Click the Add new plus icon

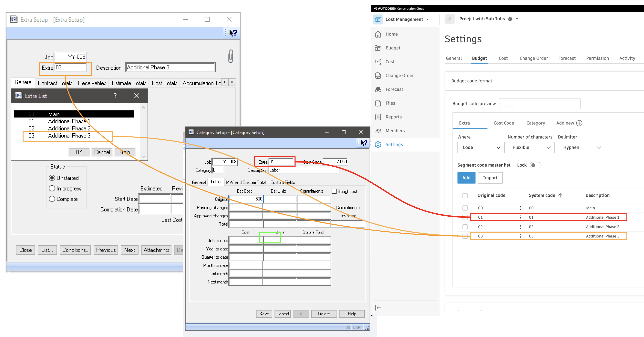pyautogui.click(x=579, y=123)
